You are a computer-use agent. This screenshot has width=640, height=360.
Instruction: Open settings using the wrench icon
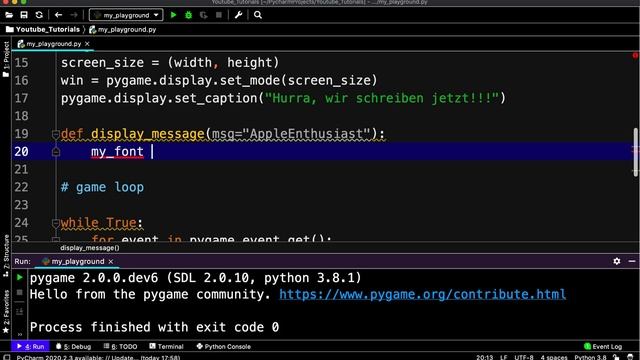(x=238, y=15)
